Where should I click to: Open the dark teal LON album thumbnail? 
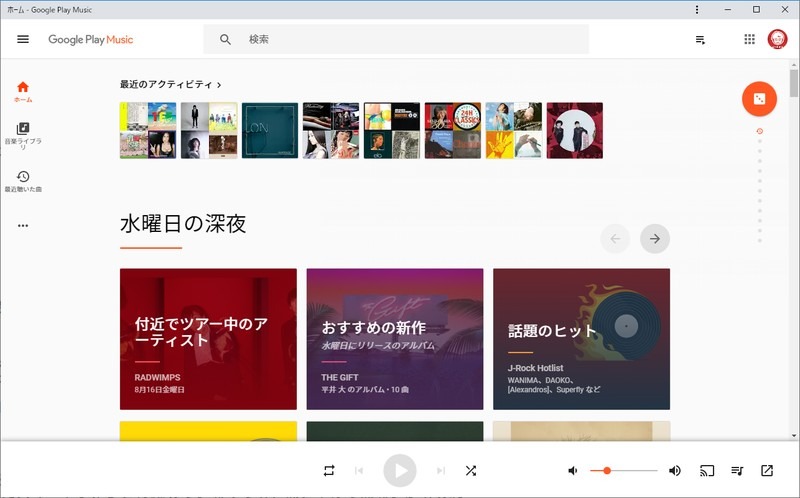pos(270,130)
